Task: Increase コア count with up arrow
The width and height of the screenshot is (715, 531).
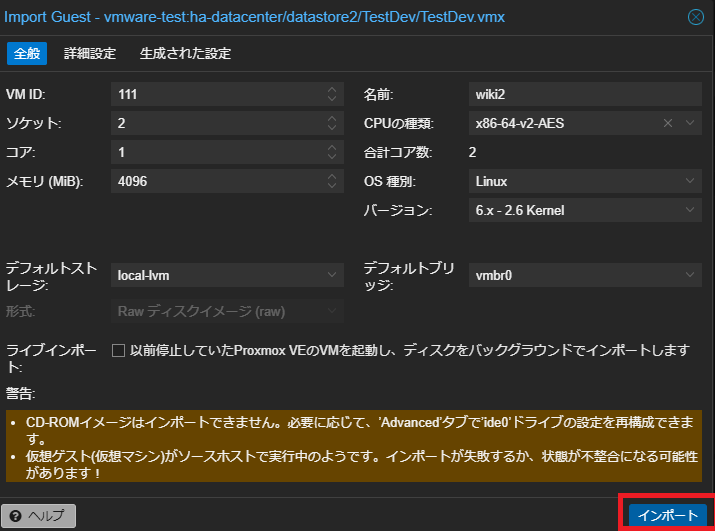Action: (x=332, y=147)
